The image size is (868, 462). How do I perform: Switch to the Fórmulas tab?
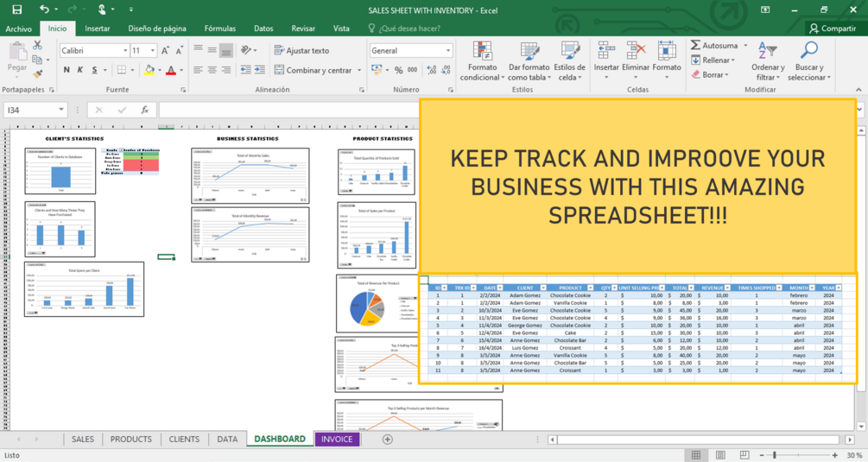pos(219,28)
